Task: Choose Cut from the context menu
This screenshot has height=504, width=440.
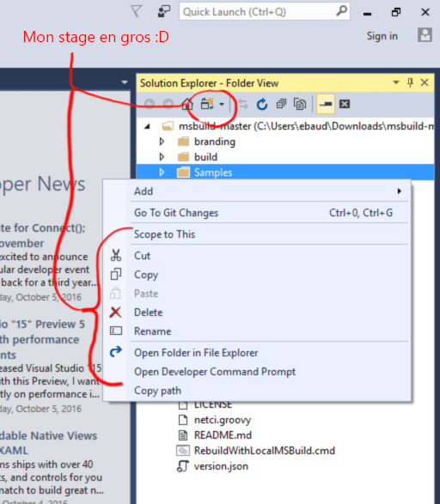Action: [x=257, y=256]
